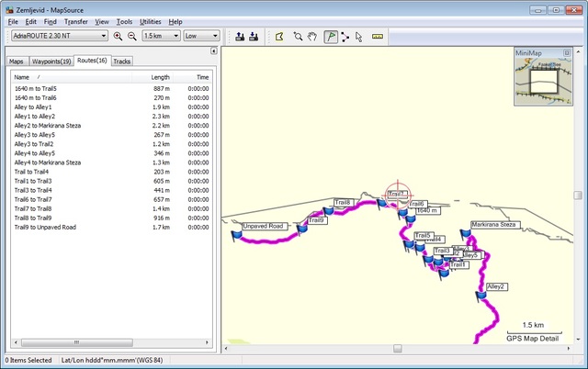Click Send To Device toolbar icon
The image size is (588, 369).
click(x=240, y=37)
